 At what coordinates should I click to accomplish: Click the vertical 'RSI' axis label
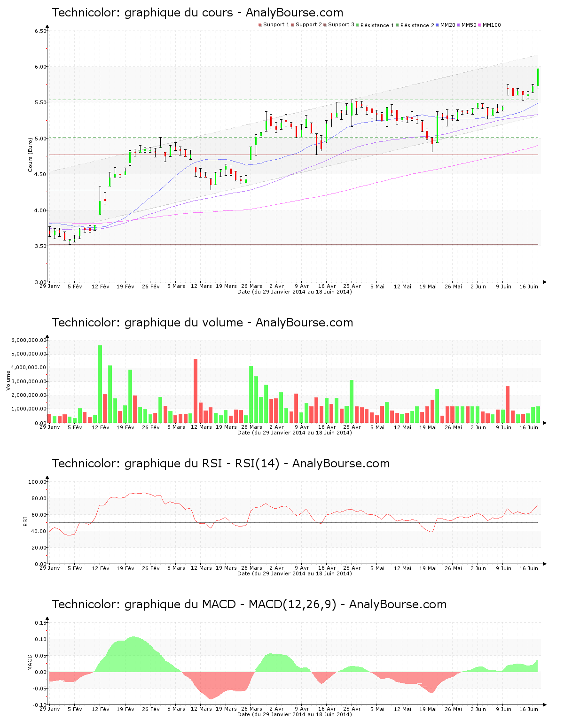(x=25, y=521)
